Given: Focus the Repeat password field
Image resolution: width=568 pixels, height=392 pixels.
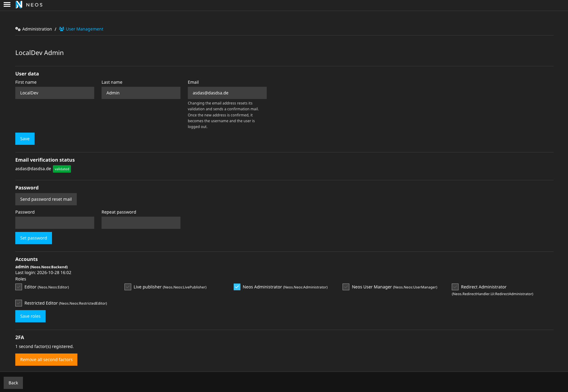Looking at the screenshot, I should click(x=141, y=223).
